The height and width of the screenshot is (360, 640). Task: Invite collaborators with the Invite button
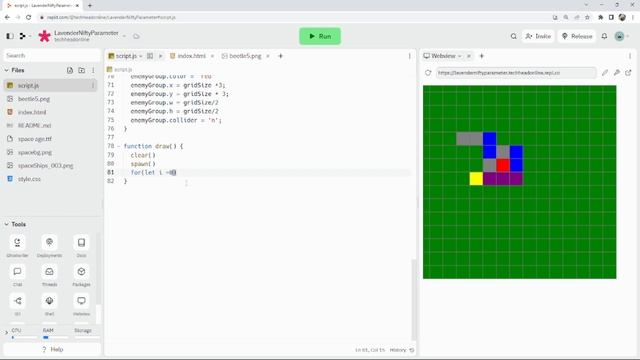[538, 36]
